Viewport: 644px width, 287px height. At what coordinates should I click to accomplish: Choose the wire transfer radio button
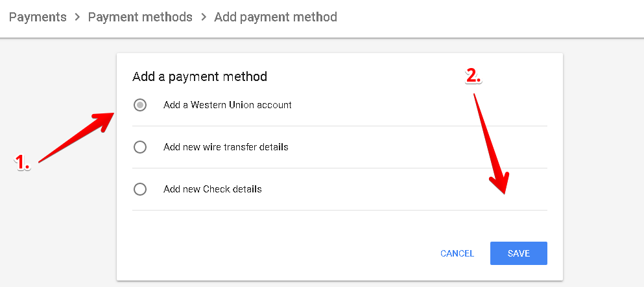140,147
